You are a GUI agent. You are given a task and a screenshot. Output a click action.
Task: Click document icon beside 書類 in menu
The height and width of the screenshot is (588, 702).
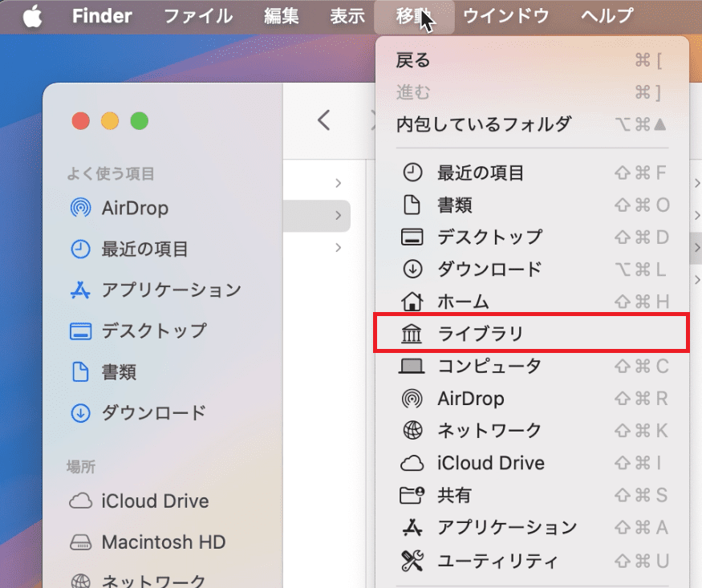coord(412,205)
